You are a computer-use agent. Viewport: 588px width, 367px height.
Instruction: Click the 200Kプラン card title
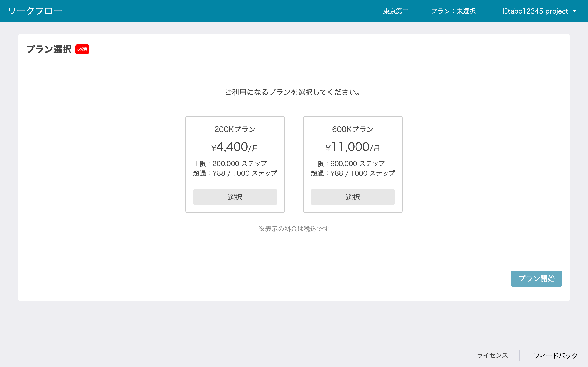pyautogui.click(x=235, y=129)
